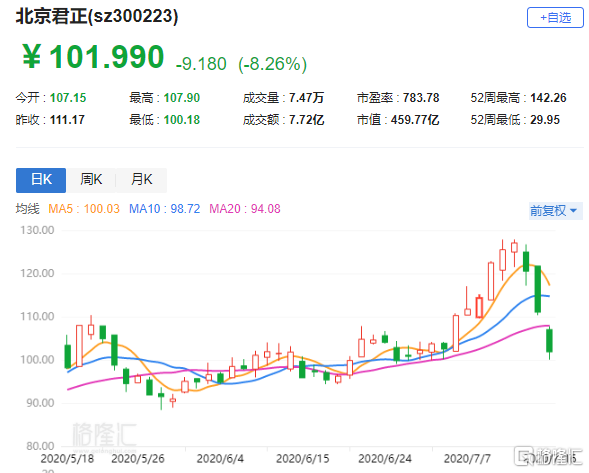The image size is (589, 473).
Task: Click the 90.00 y-axis label
Action: [x=40, y=403]
